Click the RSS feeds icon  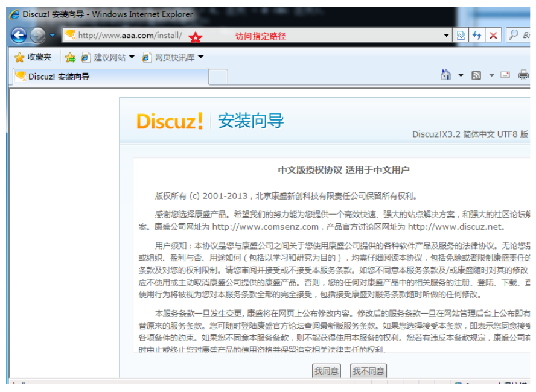click(476, 75)
